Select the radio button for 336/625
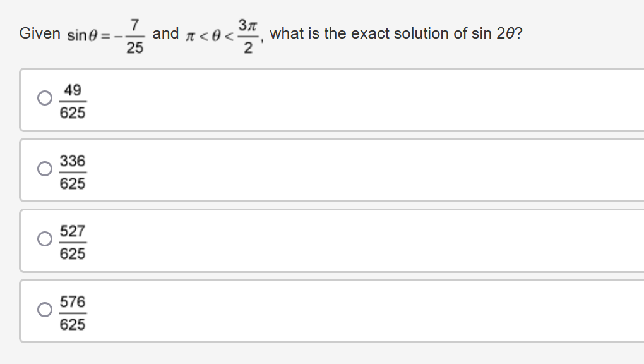 tap(43, 169)
